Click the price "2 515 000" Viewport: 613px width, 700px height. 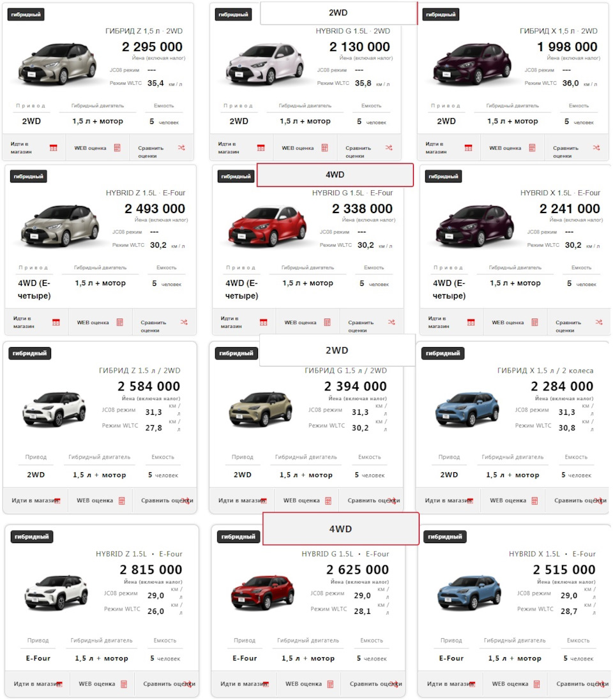point(564,570)
